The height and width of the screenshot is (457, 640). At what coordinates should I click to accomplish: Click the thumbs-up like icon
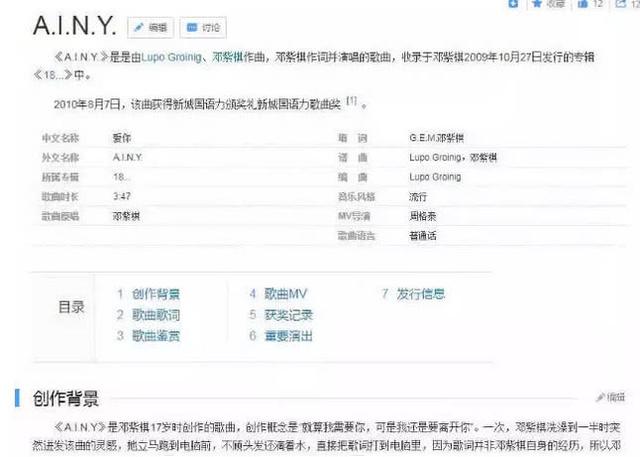[583, 4]
